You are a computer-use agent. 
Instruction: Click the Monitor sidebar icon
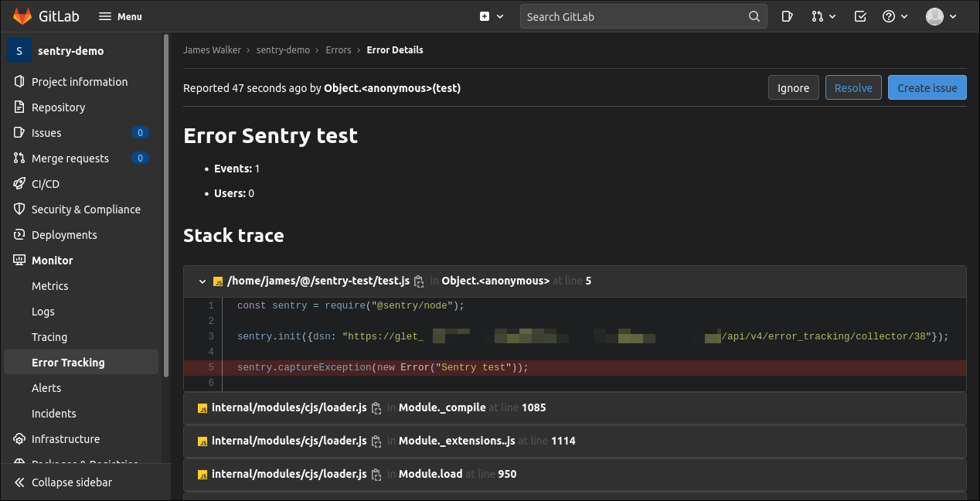(x=19, y=260)
